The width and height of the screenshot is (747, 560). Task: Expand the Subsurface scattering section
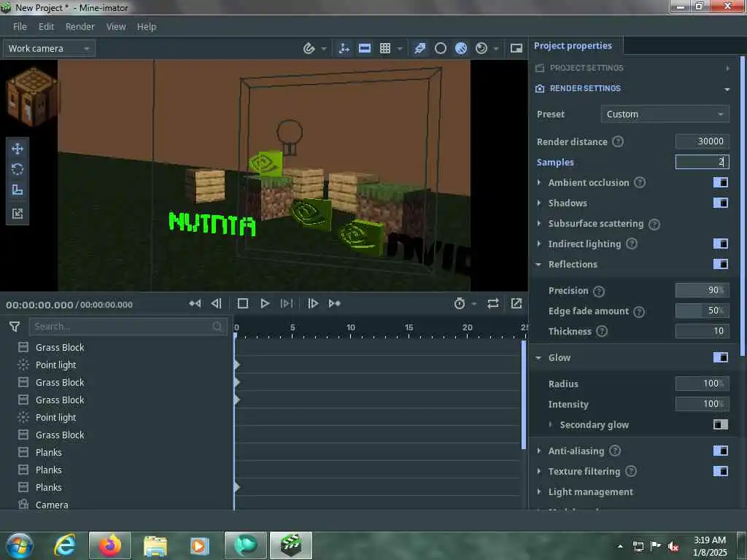pyautogui.click(x=539, y=223)
